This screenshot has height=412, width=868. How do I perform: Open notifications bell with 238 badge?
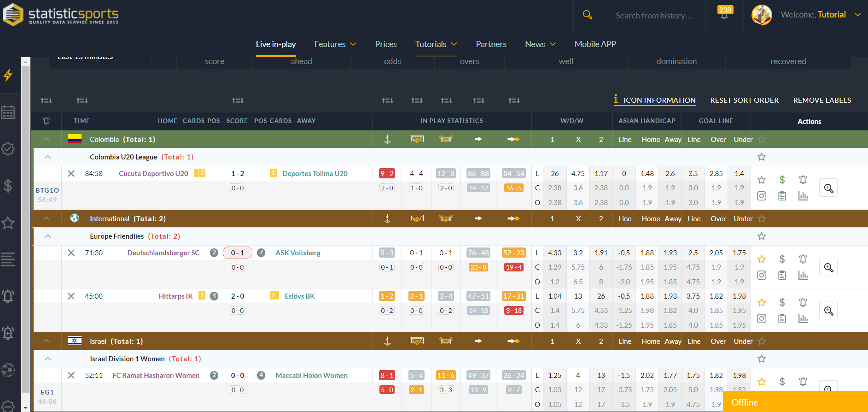[x=724, y=14]
